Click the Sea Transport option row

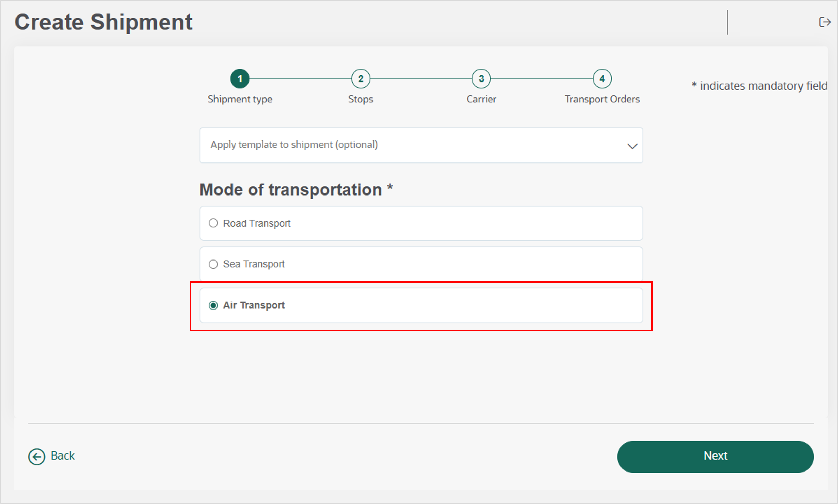tap(421, 264)
